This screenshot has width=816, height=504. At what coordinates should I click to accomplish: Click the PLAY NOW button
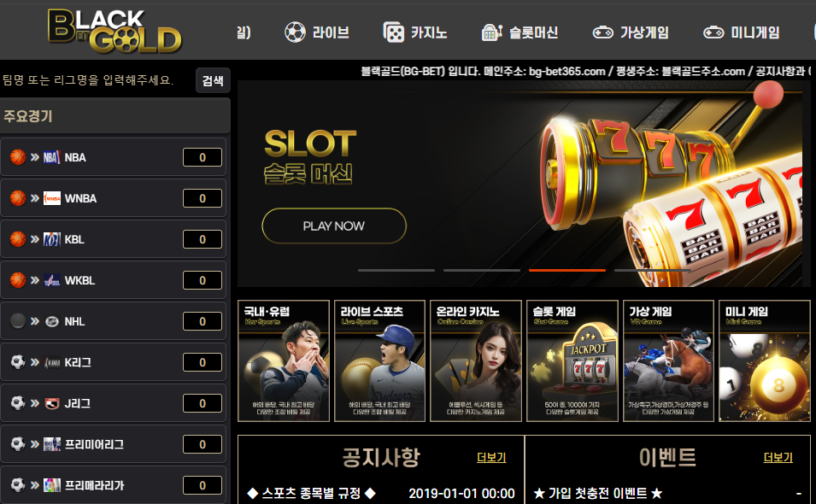pyautogui.click(x=334, y=226)
